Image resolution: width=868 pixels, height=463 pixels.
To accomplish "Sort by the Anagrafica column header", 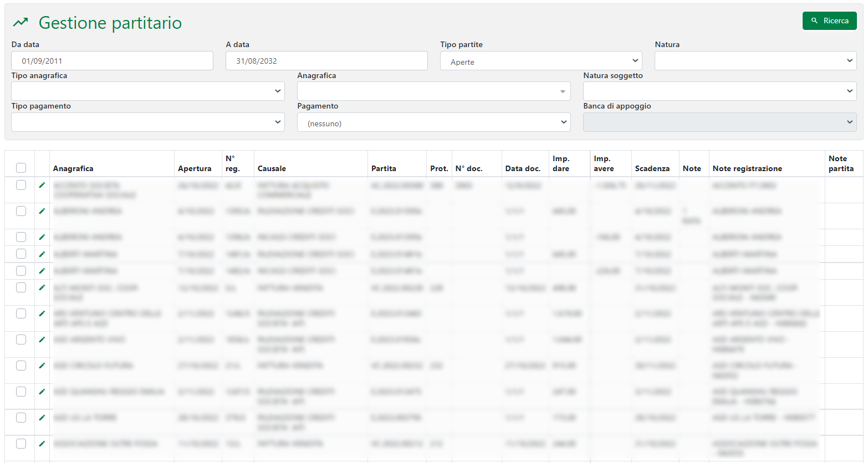I will tap(73, 168).
